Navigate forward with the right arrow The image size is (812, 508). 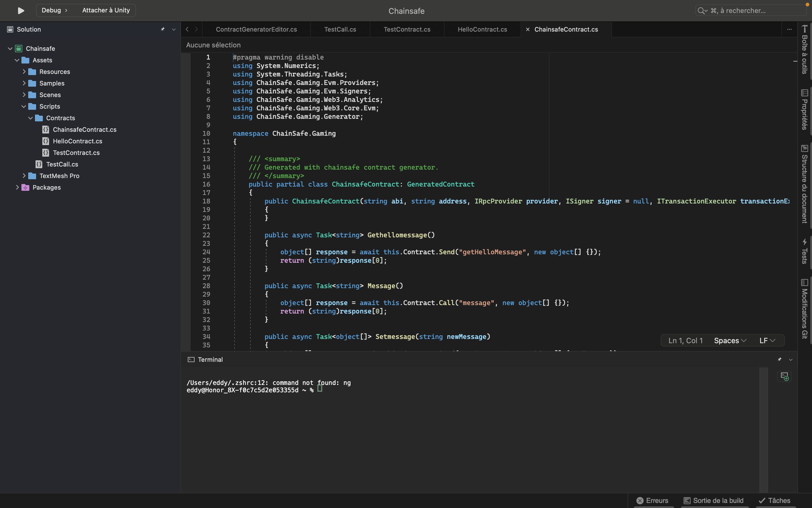[196, 29]
